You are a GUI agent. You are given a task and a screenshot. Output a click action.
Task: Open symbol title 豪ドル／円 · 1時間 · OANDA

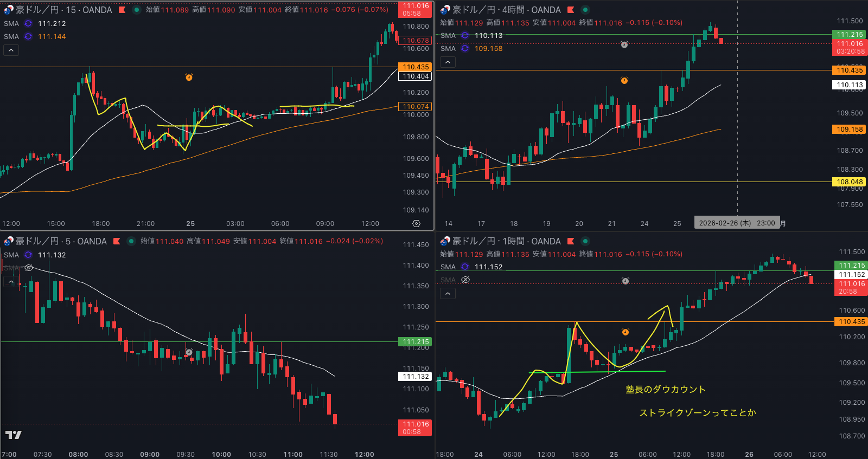point(506,241)
